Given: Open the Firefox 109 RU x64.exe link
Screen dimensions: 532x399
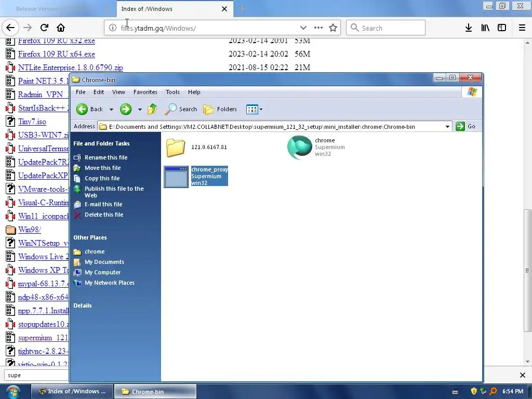Looking at the screenshot, I should (x=57, y=54).
